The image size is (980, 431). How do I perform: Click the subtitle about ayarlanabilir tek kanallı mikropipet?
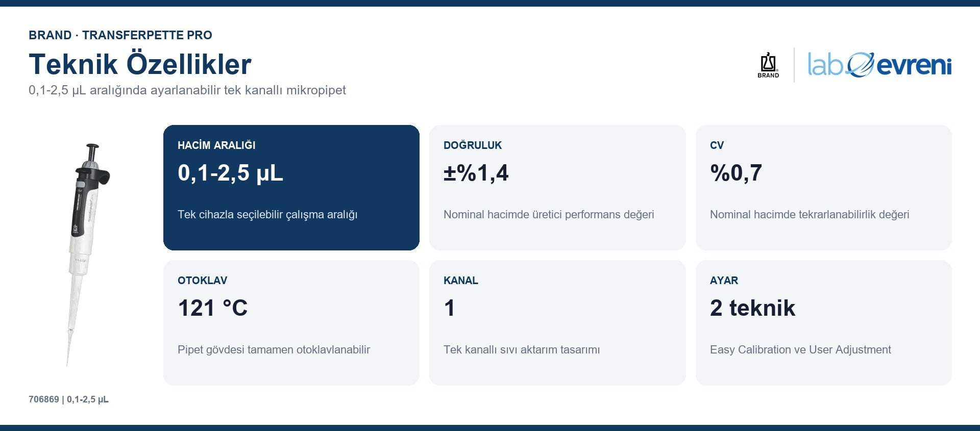pyautogui.click(x=187, y=90)
